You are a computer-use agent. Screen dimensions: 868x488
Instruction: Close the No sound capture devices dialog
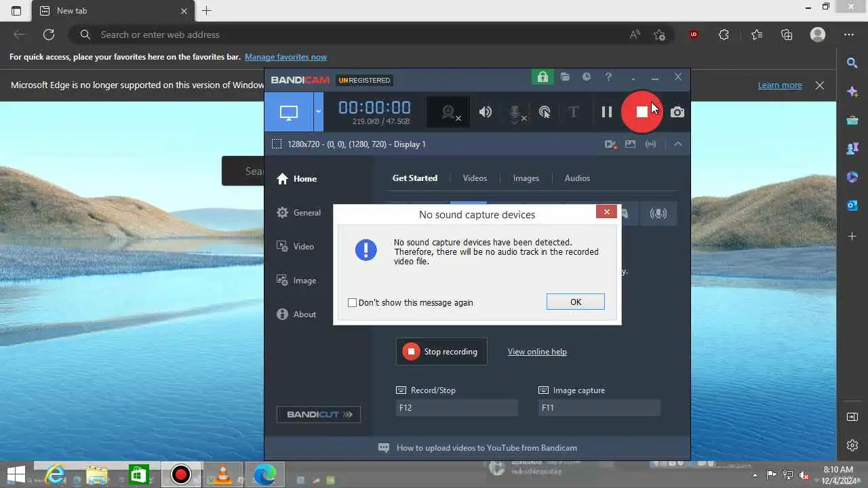click(606, 212)
